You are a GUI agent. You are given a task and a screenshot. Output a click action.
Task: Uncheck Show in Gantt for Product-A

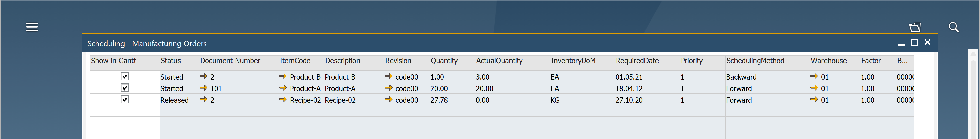tap(124, 87)
